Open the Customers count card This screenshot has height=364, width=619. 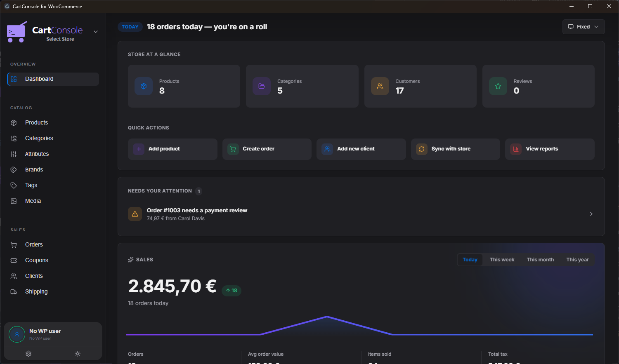click(x=421, y=86)
